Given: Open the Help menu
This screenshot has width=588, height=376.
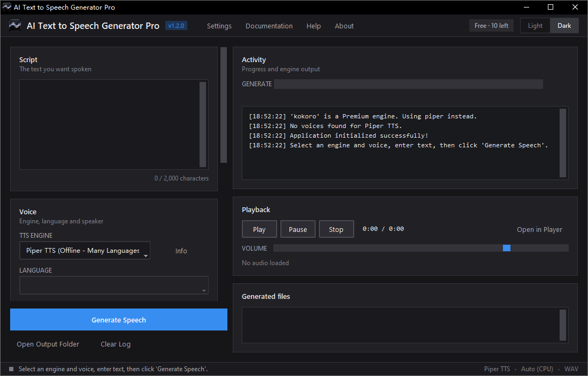Looking at the screenshot, I should 314,26.
